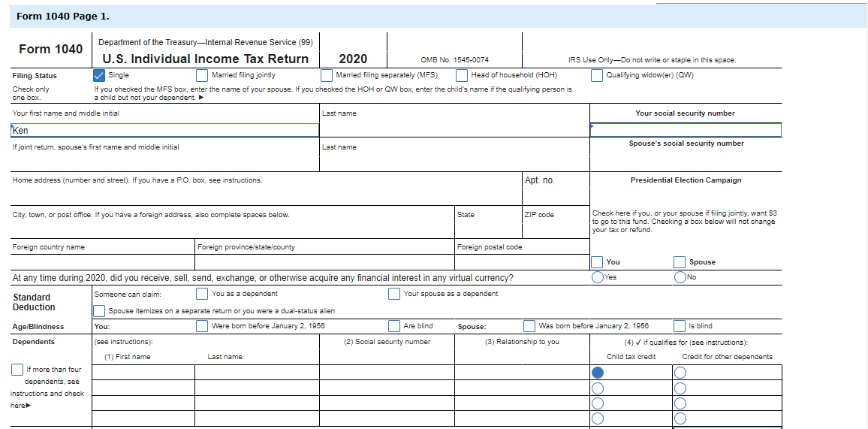Click Foreign postal code field
Screen dimensions: 868x429
pyautogui.click(x=522, y=262)
